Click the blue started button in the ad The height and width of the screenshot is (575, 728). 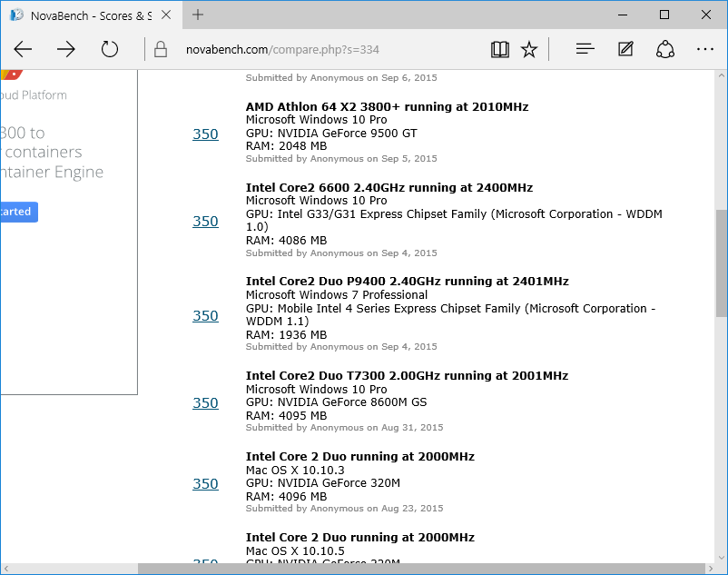[x=18, y=212]
